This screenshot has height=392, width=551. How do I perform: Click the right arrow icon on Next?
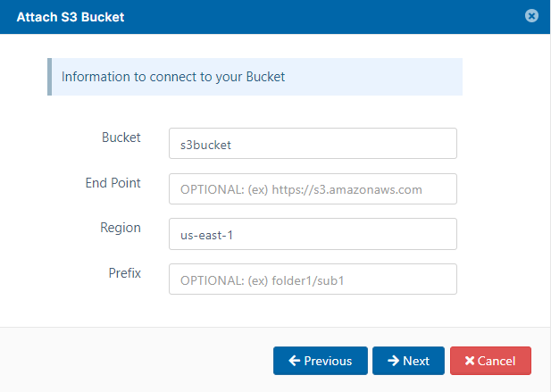pos(392,361)
